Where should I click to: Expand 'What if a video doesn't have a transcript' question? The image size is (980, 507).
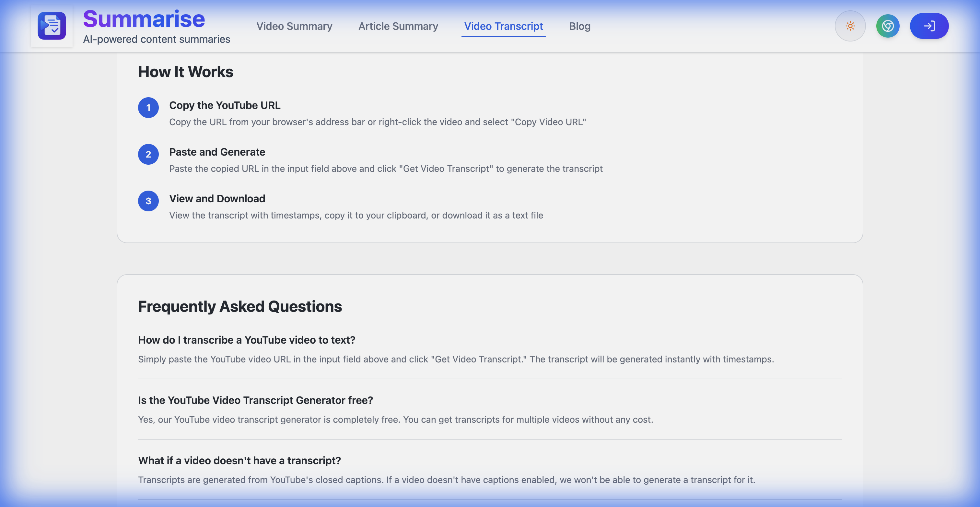click(x=239, y=461)
